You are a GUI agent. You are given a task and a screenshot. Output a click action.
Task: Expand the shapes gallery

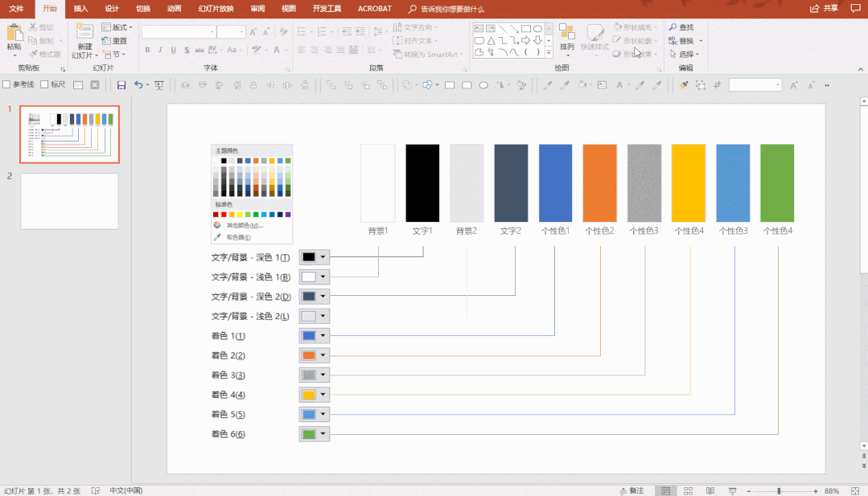(549, 53)
